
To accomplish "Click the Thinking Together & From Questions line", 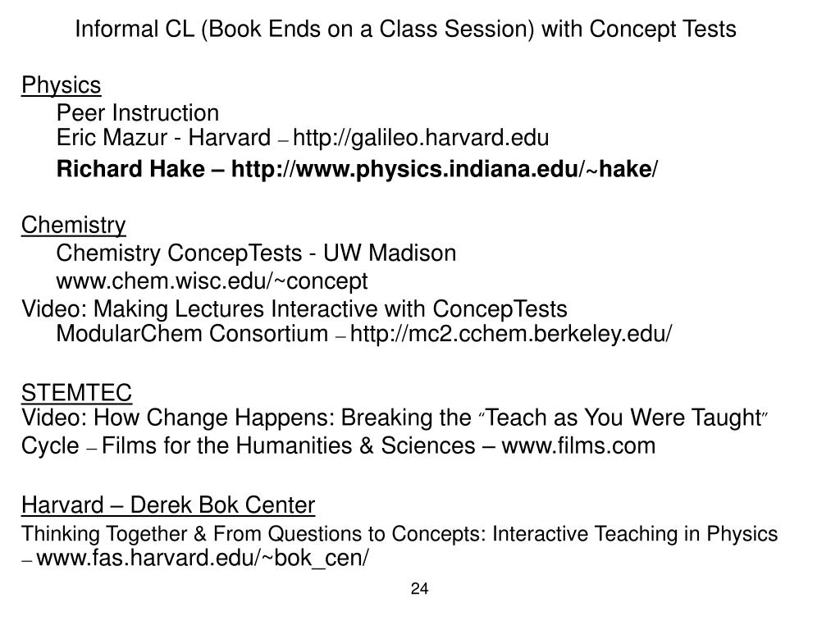I will [x=399, y=534].
